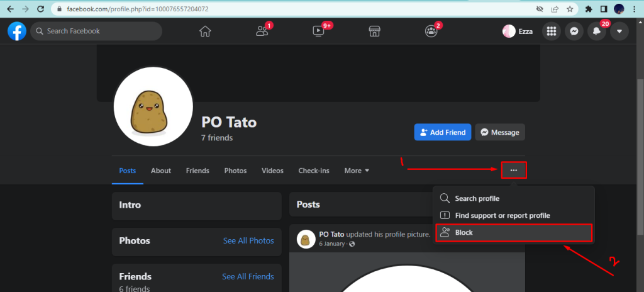Switch to the Videos tab
Screen dimensions: 644x292
click(272, 171)
